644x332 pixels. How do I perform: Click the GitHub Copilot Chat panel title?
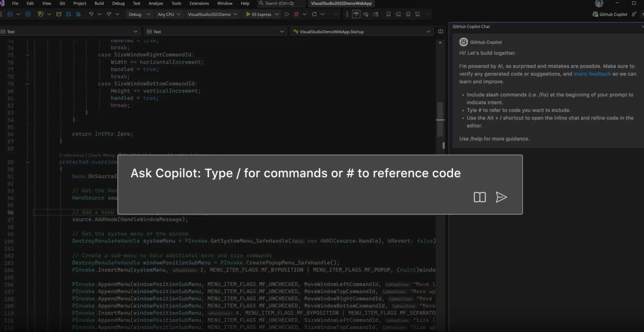[x=471, y=26]
